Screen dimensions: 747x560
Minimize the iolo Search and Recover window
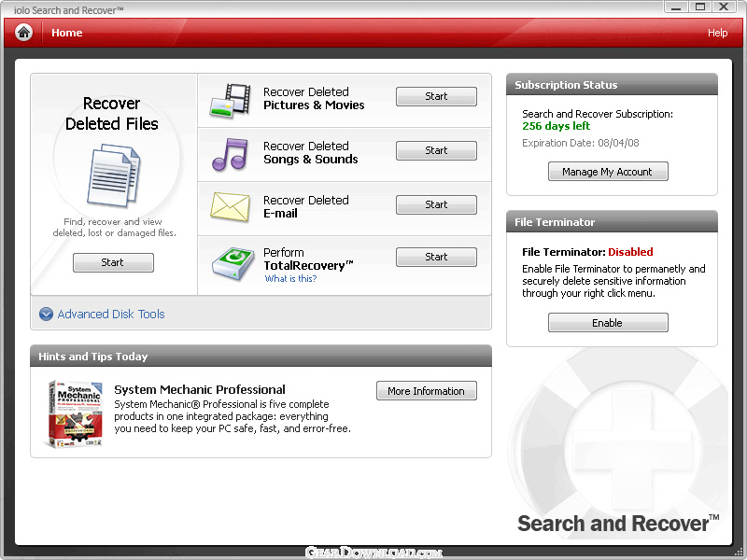point(676,7)
